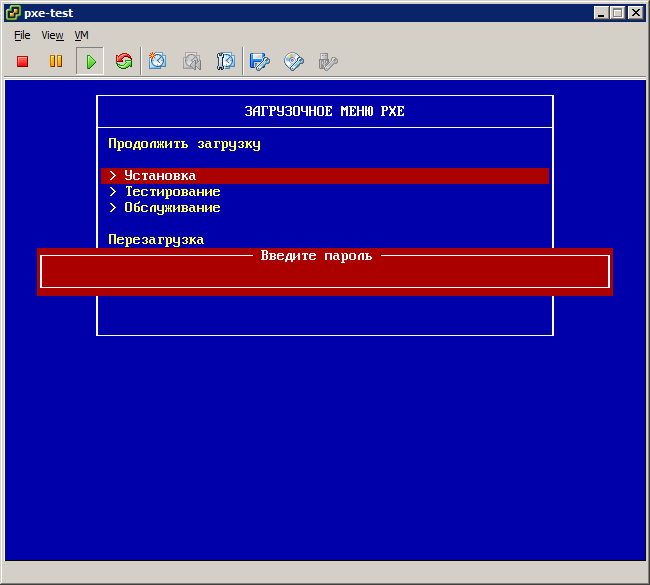Suspend the VM with the pause icon
This screenshot has height=585, width=650.
[x=56, y=61]
